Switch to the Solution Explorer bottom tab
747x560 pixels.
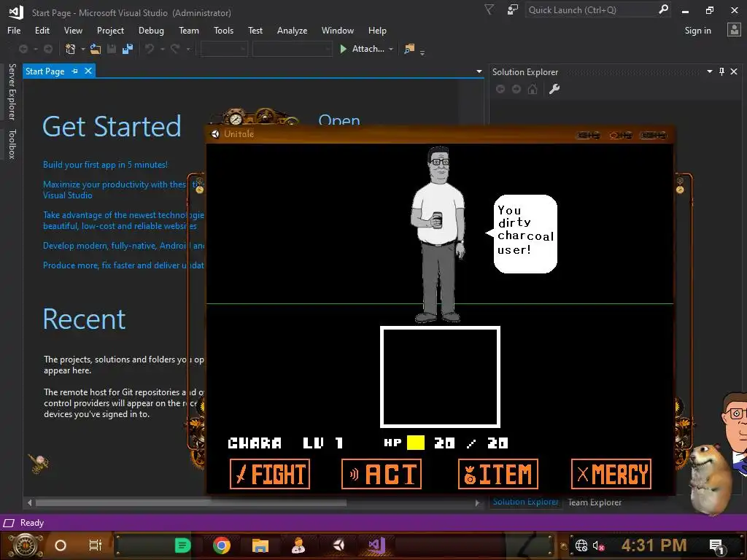point(525,502)
